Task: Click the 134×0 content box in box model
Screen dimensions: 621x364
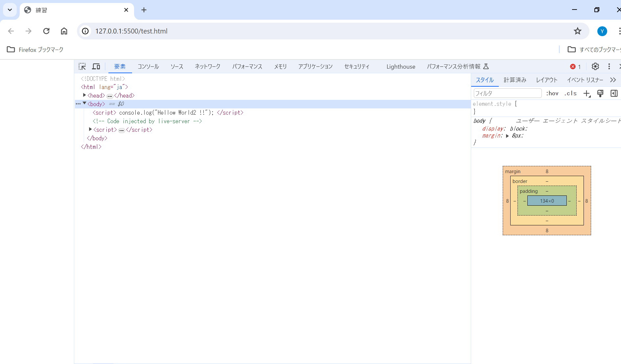Action: [547, 201]
